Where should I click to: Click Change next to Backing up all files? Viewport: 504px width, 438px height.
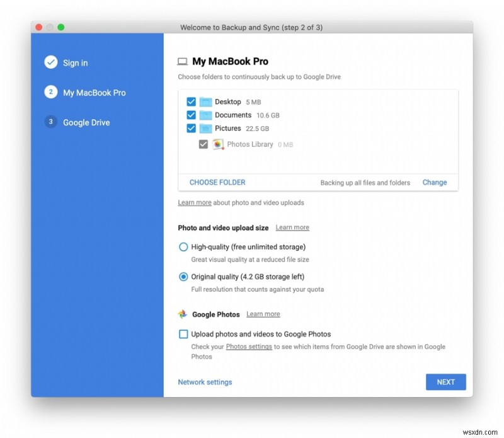pyautogui.click(x=434, y=182)
